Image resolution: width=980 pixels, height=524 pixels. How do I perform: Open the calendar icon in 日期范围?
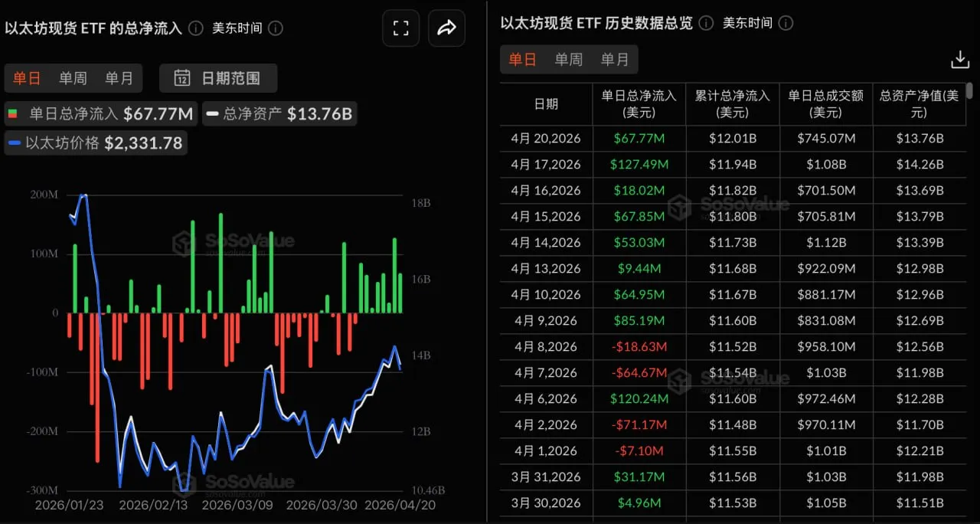tap(182, 77)
